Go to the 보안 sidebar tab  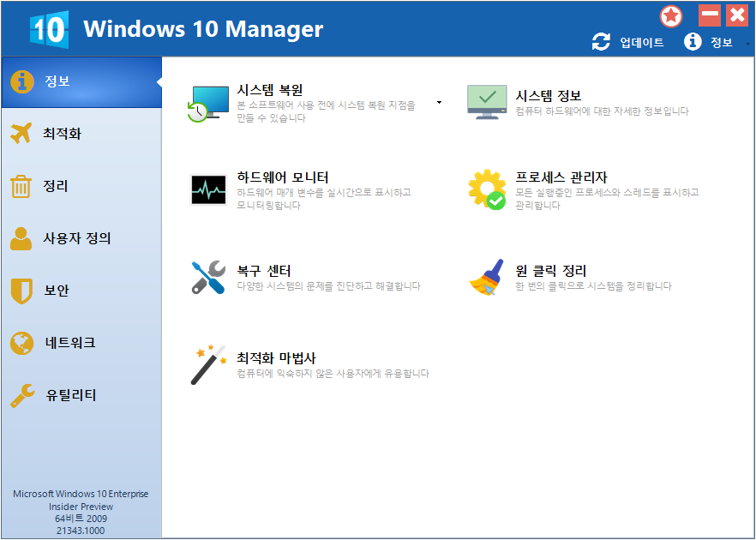(81, 291)
